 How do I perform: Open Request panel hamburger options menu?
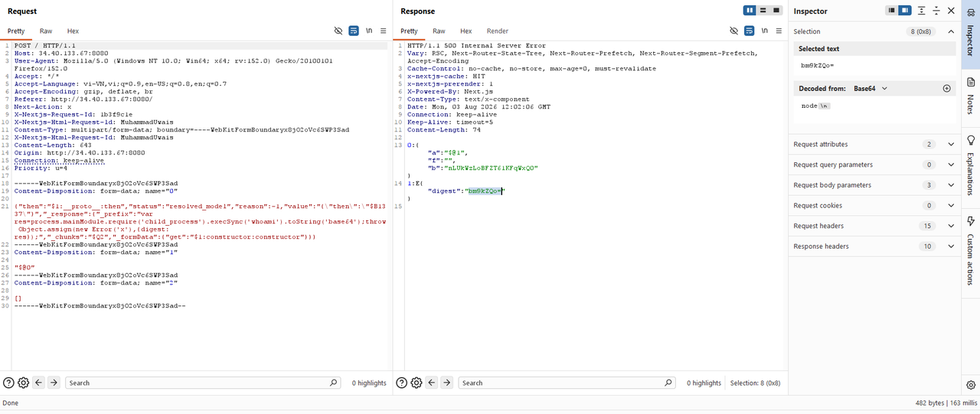(x=384, y=31)
